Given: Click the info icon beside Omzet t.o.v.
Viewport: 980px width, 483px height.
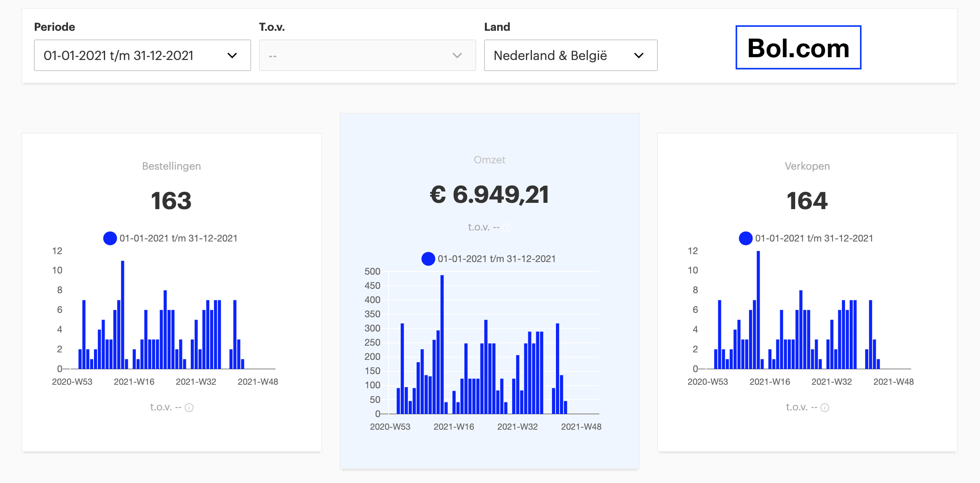Looking at the screenshot, I should click(x=507, y=228).
